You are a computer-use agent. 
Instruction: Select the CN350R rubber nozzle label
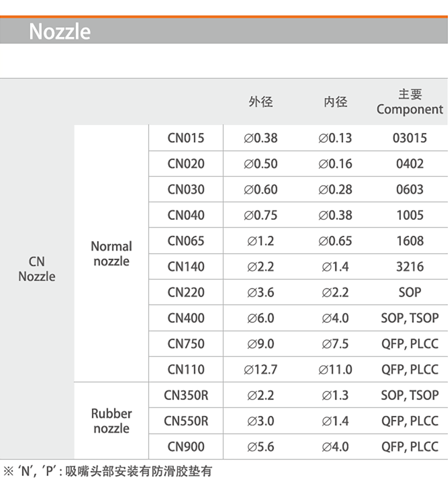[x=186, y=395]
